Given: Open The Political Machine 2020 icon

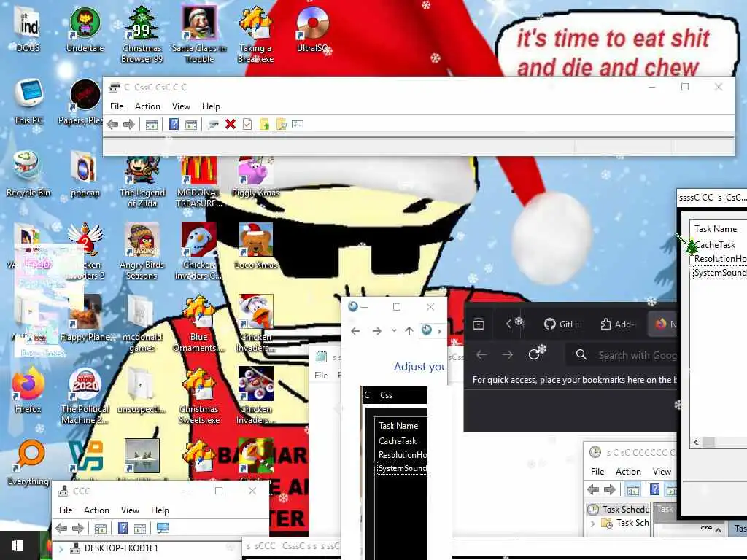Looking at the screenshot, I should click(x=85, y=396).
